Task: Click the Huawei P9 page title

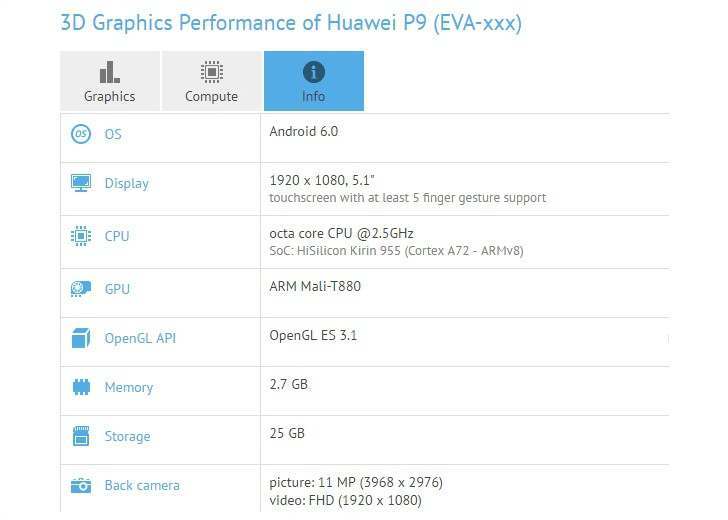Action: coord(291,22)
